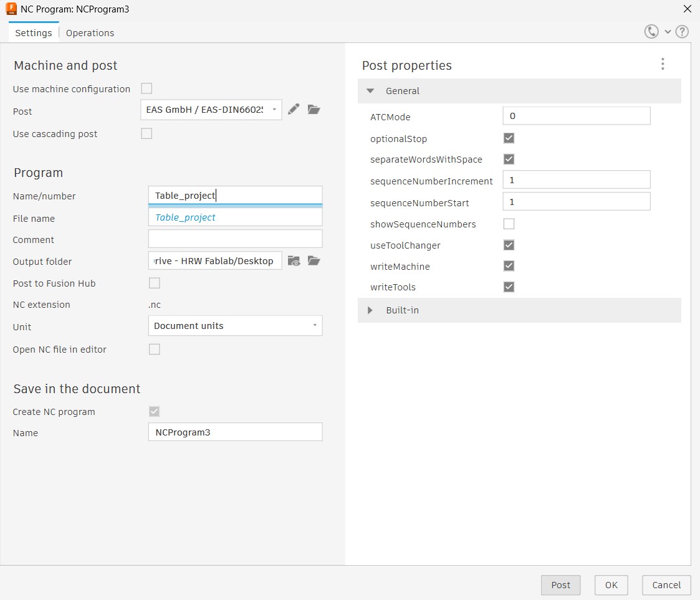Viewport: 700px width, 600px height.
Task: Select the Settings tab
Action: pyautogui.click(x=34, y=33)
